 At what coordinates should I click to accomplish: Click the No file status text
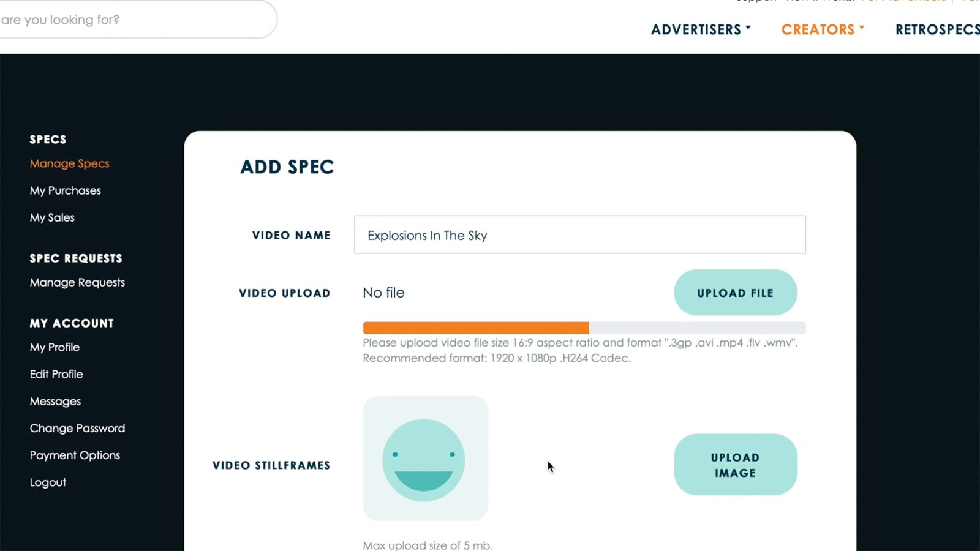click(383, 293)
